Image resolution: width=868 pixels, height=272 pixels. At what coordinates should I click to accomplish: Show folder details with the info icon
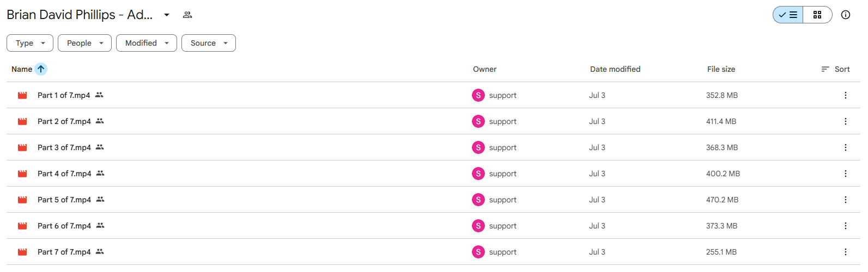point(846,15)
